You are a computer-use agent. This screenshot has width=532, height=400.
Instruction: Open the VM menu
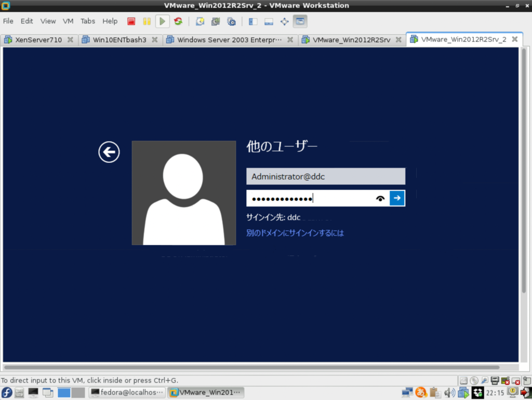tap(68, 21)
